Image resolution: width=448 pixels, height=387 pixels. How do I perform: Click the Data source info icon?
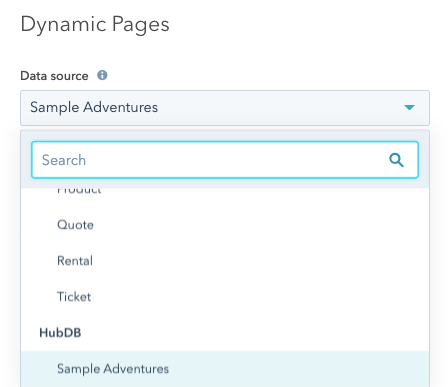102,75
